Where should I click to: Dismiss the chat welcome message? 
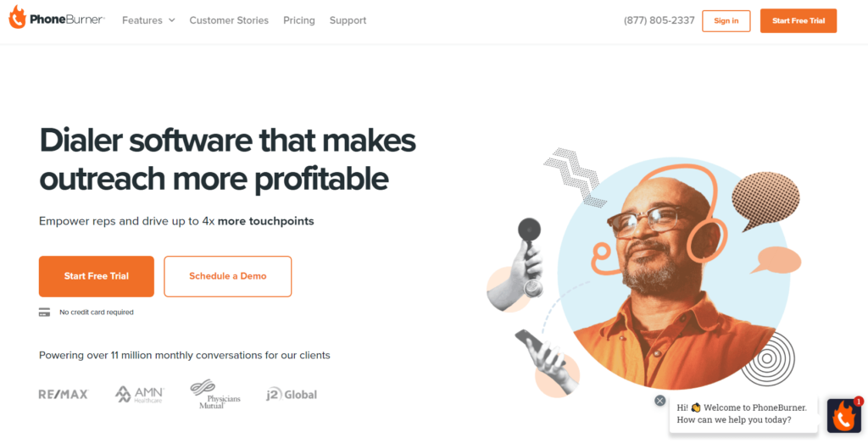pyautogui.click(x=659, y=401)
